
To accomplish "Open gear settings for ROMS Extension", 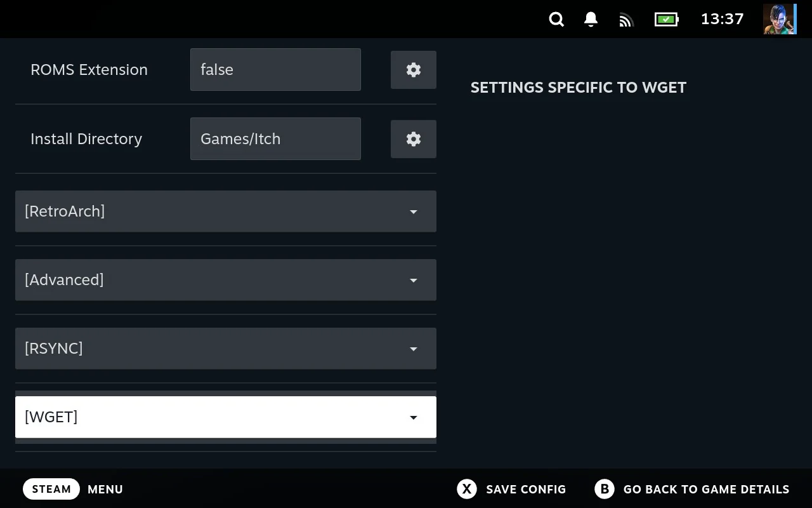I will [414, 70].
